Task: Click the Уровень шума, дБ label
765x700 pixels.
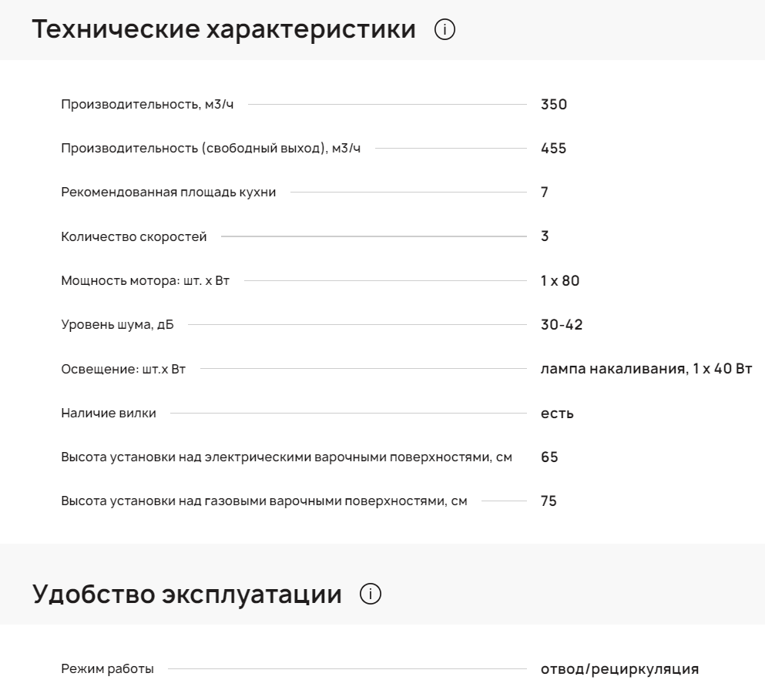Action: coord(117,326)
